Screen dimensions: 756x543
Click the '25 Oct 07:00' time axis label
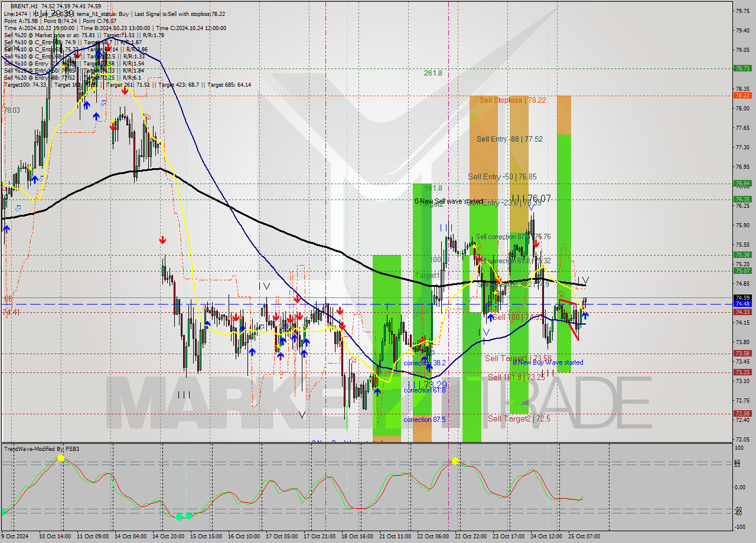pos(585,537)
